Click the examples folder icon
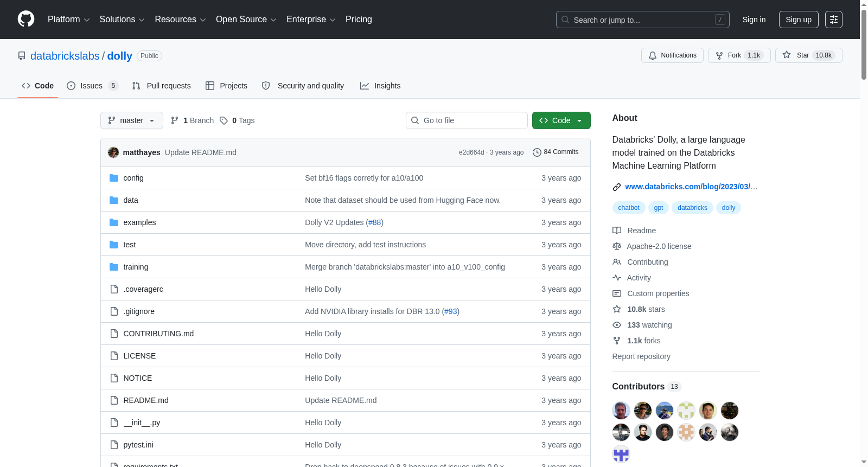Viewport: 868px width, 467px height. (x=114, y=222)
